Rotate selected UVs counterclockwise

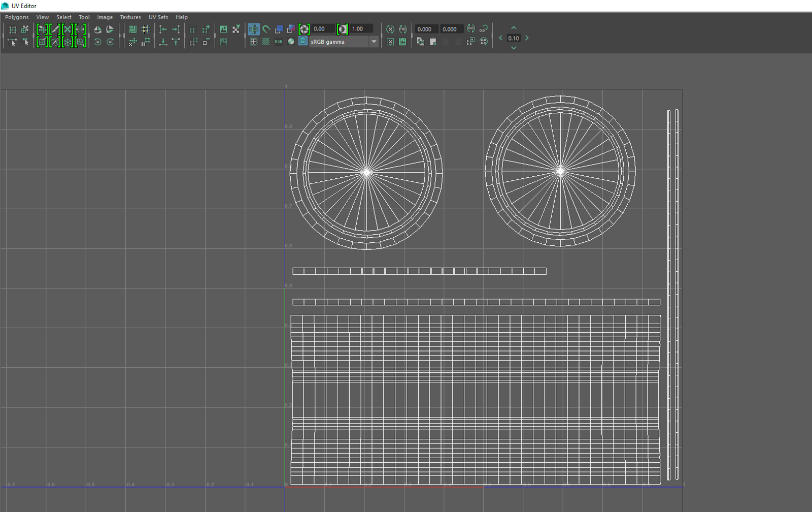tap(98, 42)
